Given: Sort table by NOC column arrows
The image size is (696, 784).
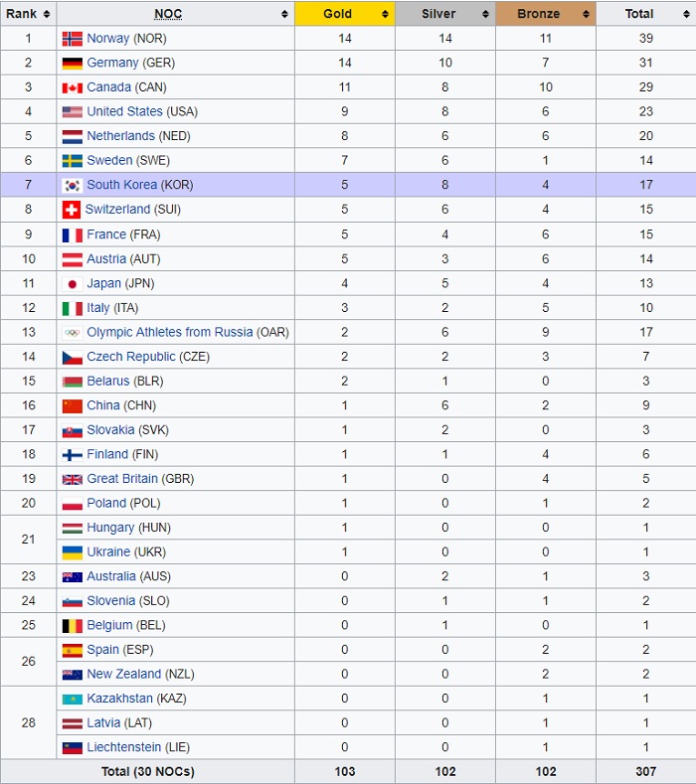Looking at the screenshot, I should pos(284,15).
